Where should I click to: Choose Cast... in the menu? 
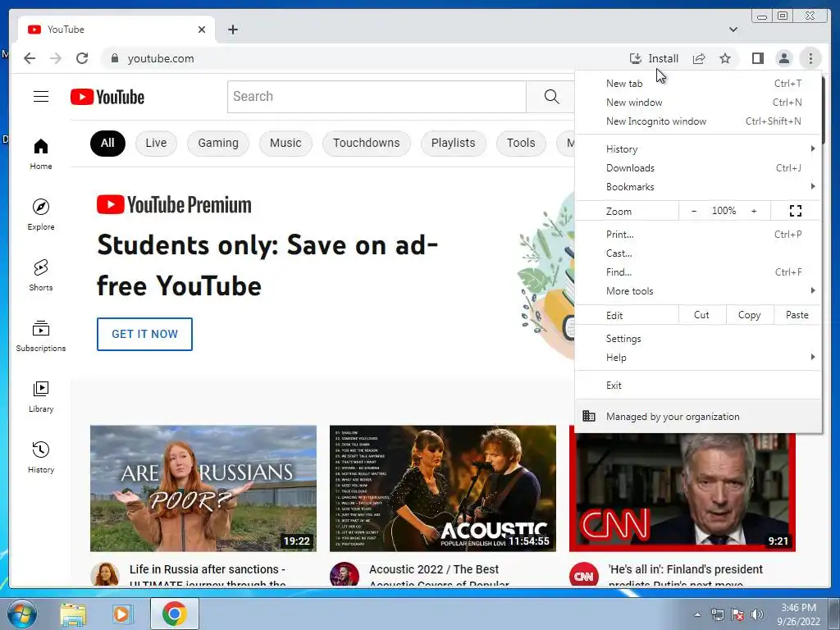pyautogui.click(x=698, y=253)
